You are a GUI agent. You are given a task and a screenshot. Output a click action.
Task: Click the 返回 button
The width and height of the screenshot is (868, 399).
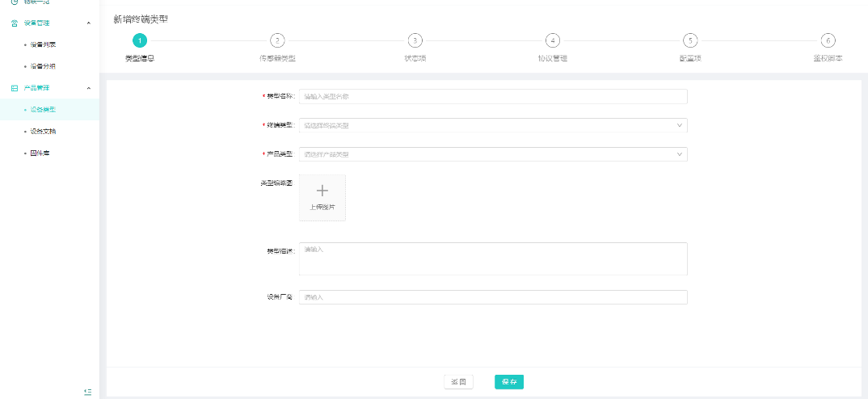(x=458, y=382)
